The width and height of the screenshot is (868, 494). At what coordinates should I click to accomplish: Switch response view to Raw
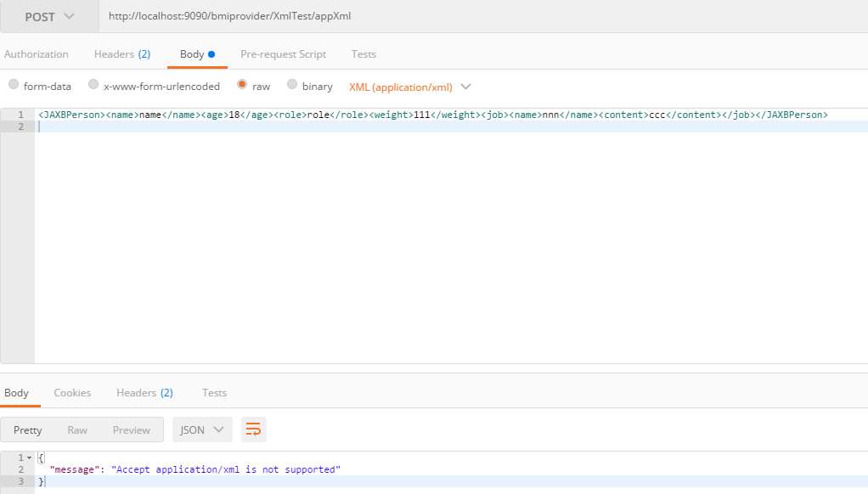[x=77, y=429]
